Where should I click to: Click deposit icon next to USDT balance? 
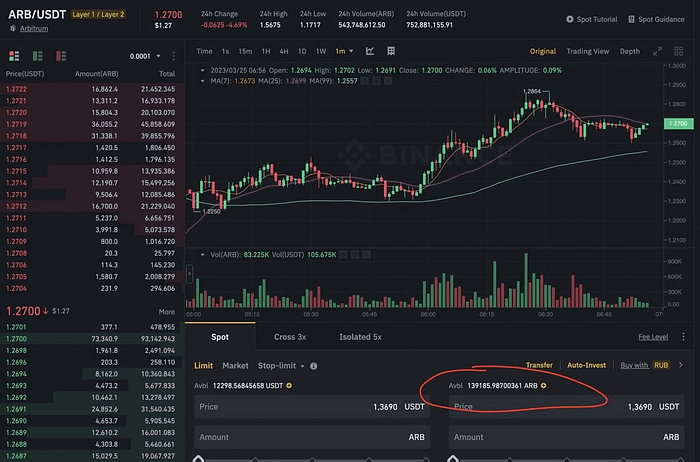coord(289,386)
